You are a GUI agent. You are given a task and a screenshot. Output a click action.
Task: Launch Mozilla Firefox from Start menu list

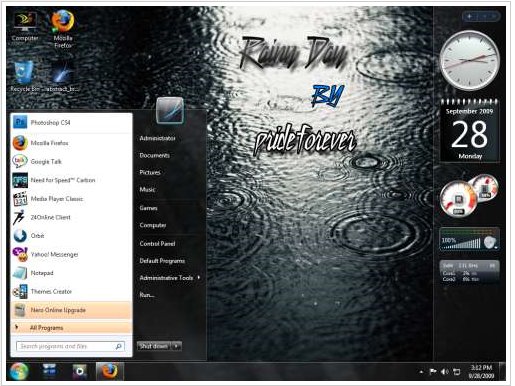click(x=71, y=143)
